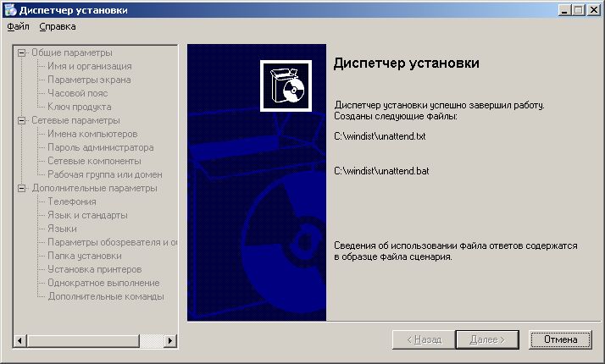Click the < Назад button

pyautogui.click(x=424, y=339)
